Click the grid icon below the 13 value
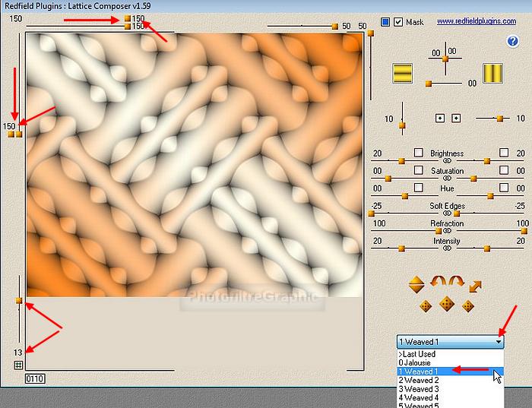 point(17,365)
